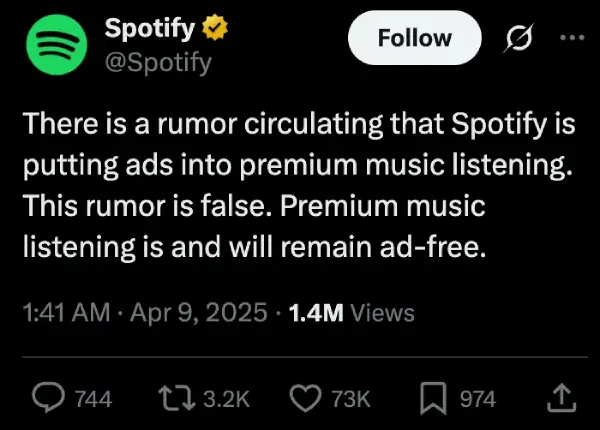The width and height of the screenshot is (600, 430).
Task: Click the 73K likes count
Action: point(350,399)
